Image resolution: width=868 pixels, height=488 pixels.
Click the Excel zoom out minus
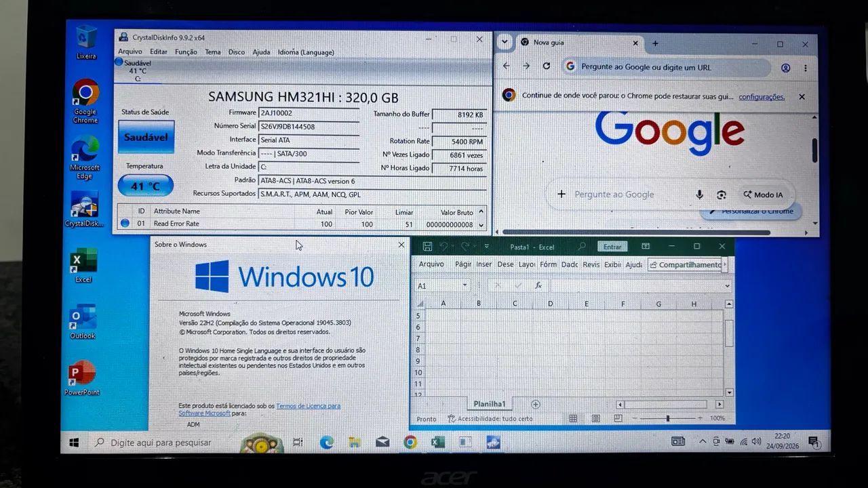coord(635,419)
